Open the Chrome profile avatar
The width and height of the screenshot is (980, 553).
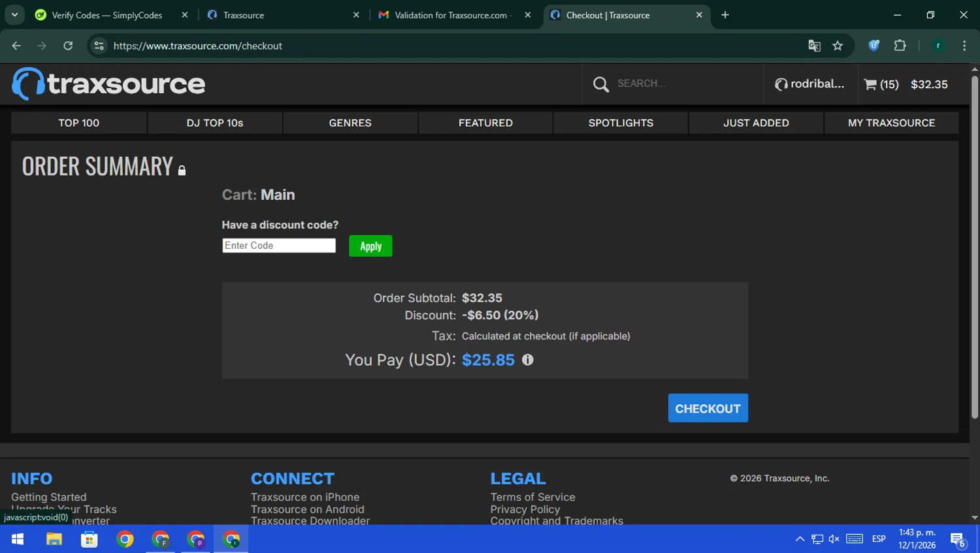938,46
